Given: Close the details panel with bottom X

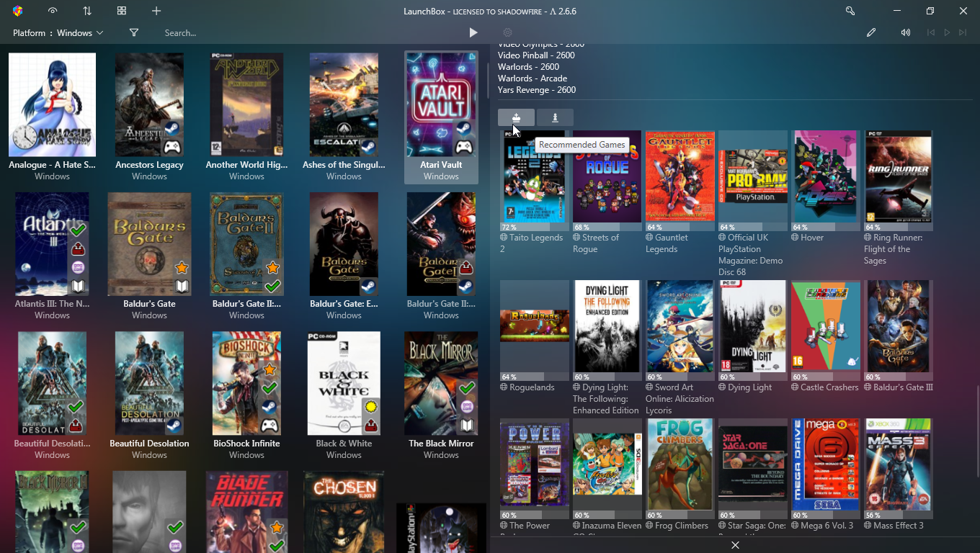Looking at the screenshot, I should (735, 545).
